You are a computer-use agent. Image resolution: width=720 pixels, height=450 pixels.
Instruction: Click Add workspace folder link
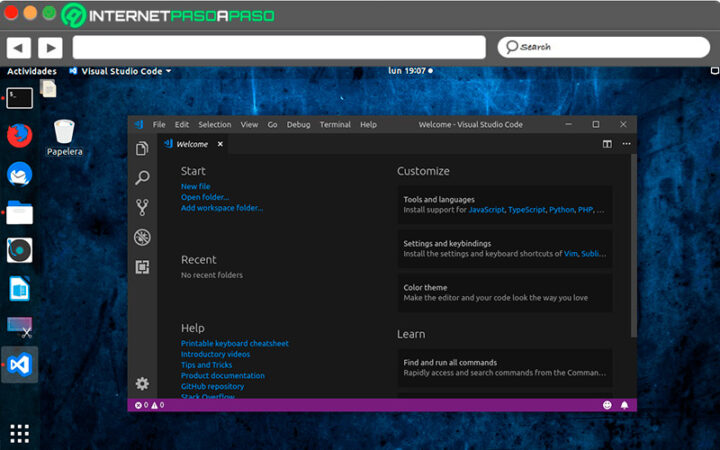(222, 208)
